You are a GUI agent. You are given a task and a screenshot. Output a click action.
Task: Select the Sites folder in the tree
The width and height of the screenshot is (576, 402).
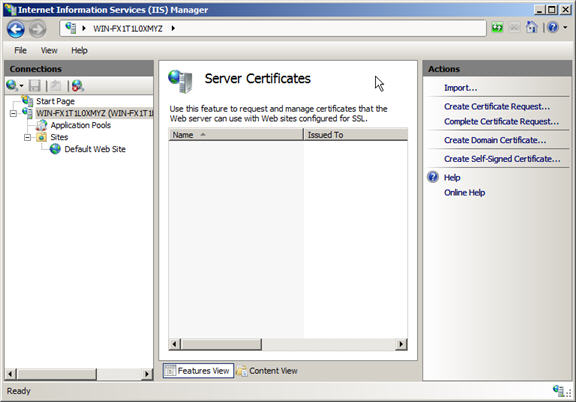tap(59, 137)
